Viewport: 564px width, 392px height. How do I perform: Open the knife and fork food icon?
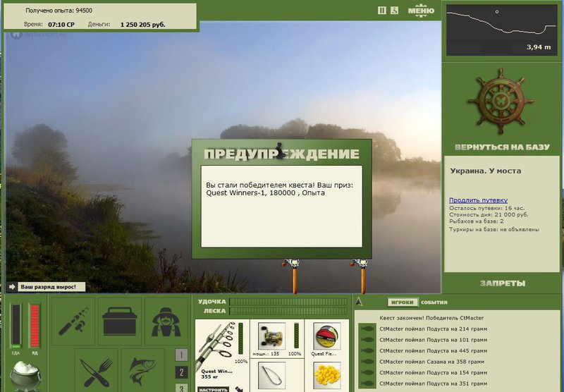click(x=97, y=371)
